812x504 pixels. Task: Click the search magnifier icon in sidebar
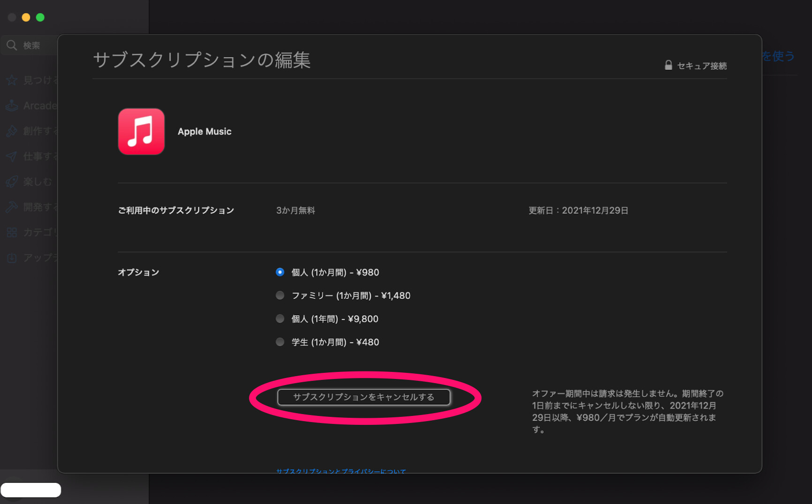click(12, 45)
